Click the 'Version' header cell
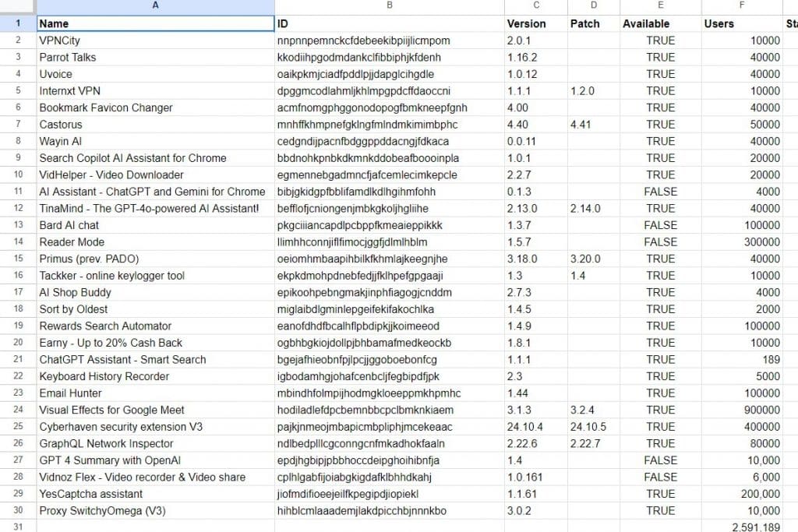 pos(536,23)
